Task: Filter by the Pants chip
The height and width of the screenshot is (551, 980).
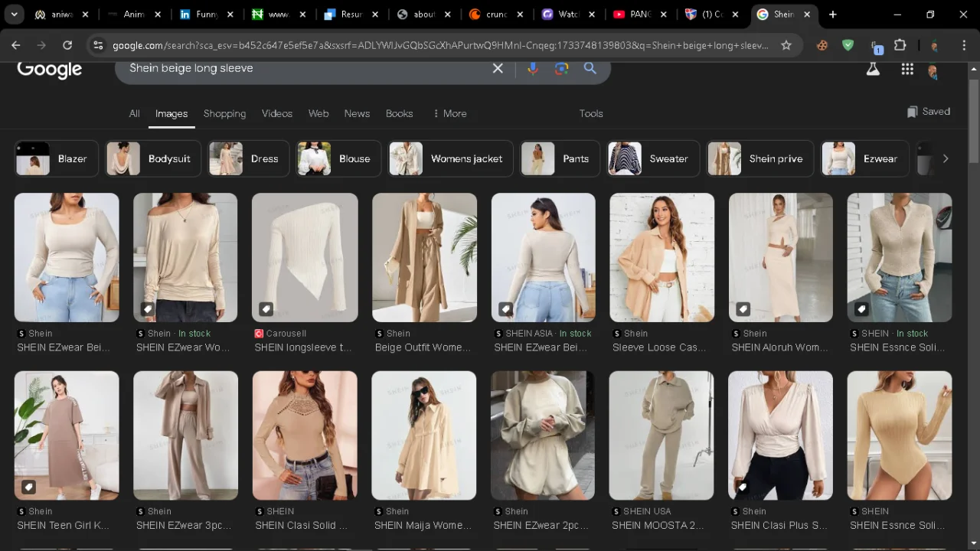Action: pos(560,158)
